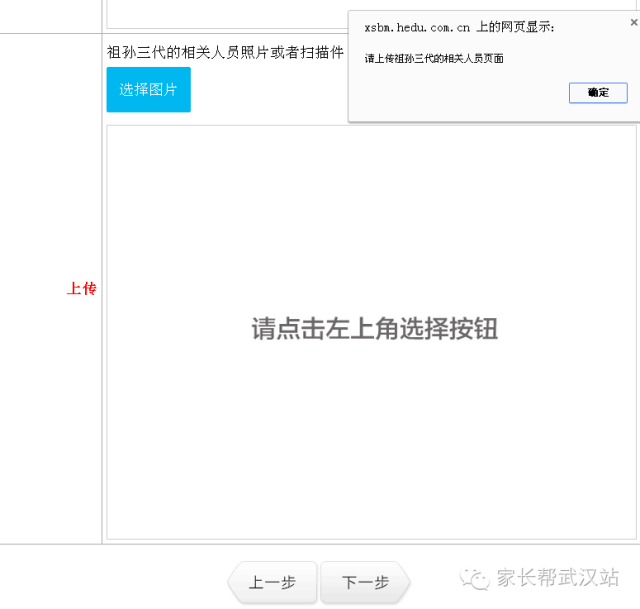Click the 家长帮武汉站 watermark text

558,578
